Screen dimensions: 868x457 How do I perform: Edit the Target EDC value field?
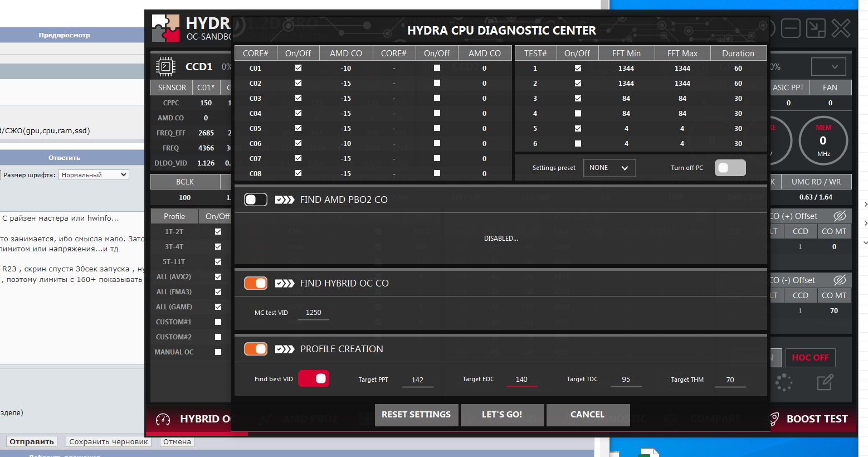(521, 380)
